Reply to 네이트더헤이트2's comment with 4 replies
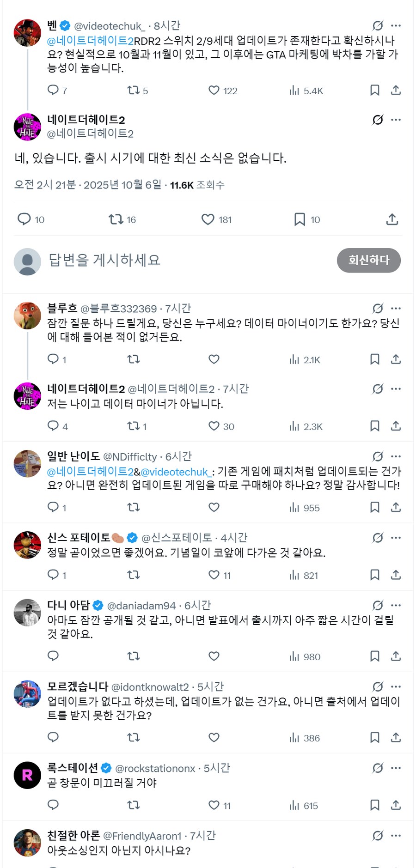The width and height of the screenshot is (416, 868). click(x=53, y=426)
